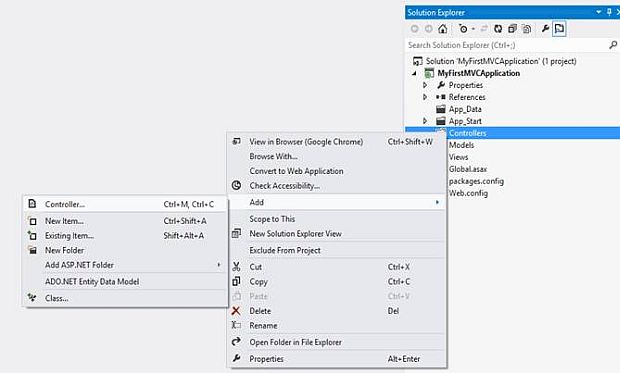Image resolution: width=620 pixels, height=373 pixels.
Task: Toggle the Show All Files button
Action: pos(527,29)
